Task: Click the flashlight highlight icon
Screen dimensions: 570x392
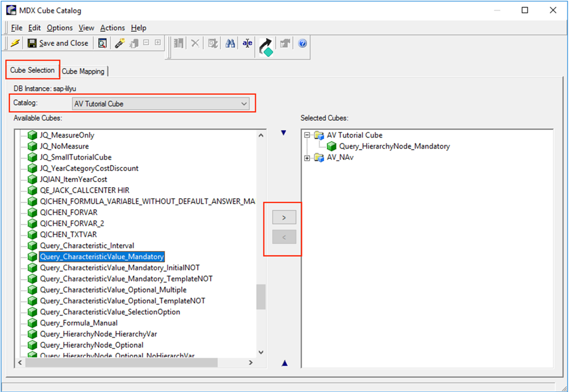Action: point(120,43)
